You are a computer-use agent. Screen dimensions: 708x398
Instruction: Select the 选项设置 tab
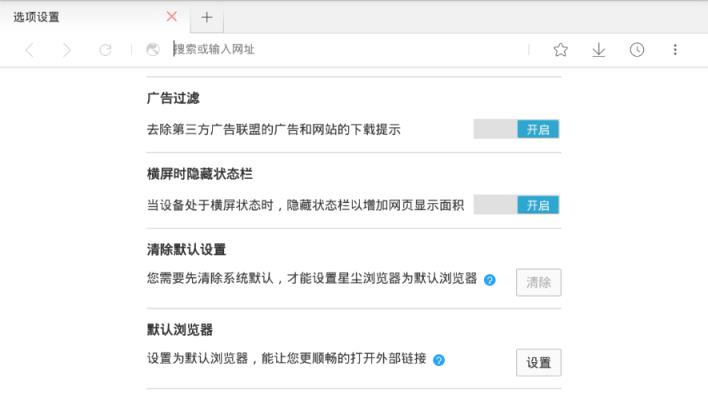point(95,17)
